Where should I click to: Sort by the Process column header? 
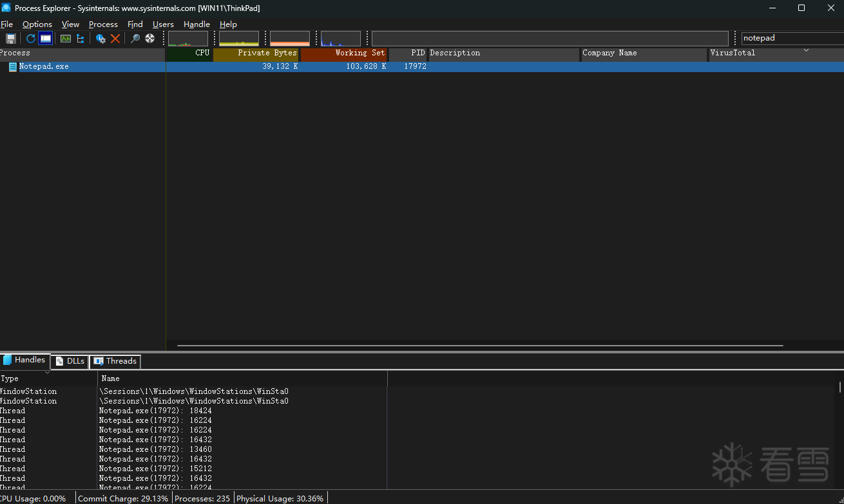[82, 53]
